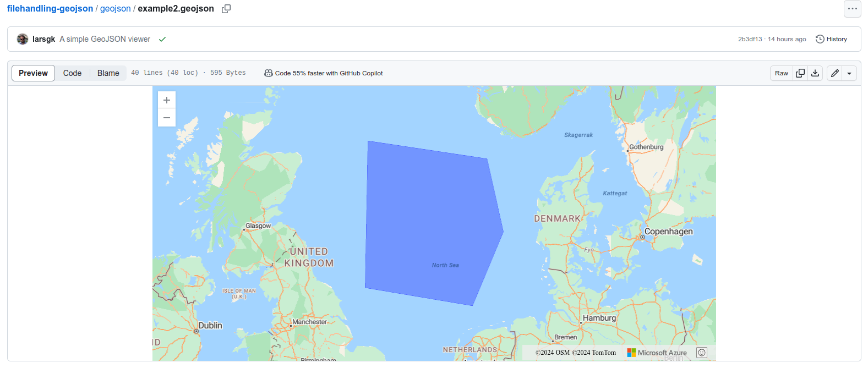The width and height of the screenshot is (868, 379).
Task: Check the green commit status checkmark
Action: tap(162, 39)
